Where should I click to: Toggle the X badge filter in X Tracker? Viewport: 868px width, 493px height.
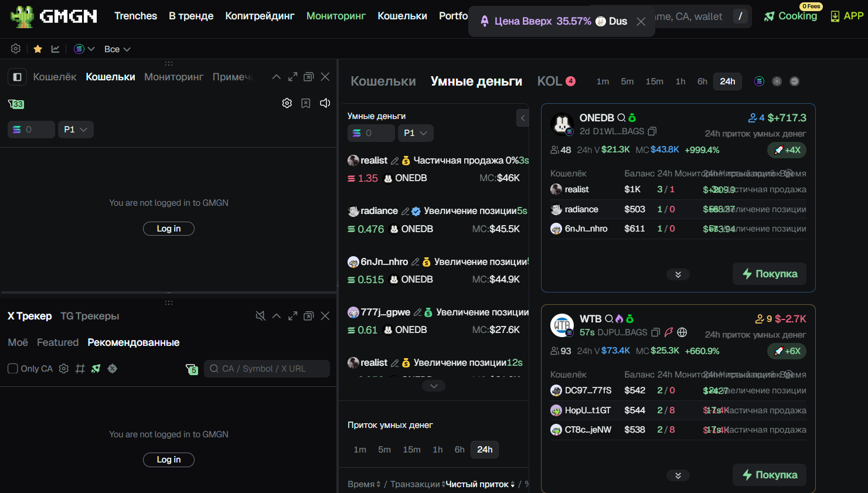tap(113, 369)
